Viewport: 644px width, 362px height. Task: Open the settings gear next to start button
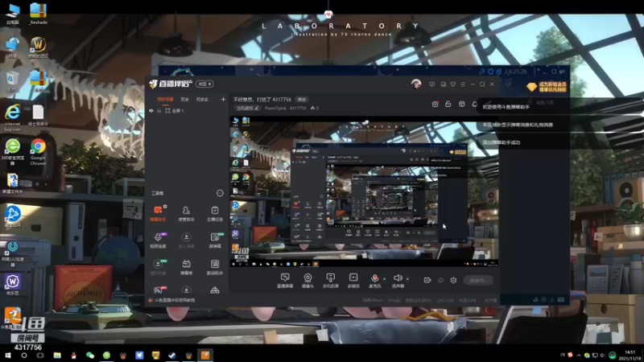click(453, 280)
